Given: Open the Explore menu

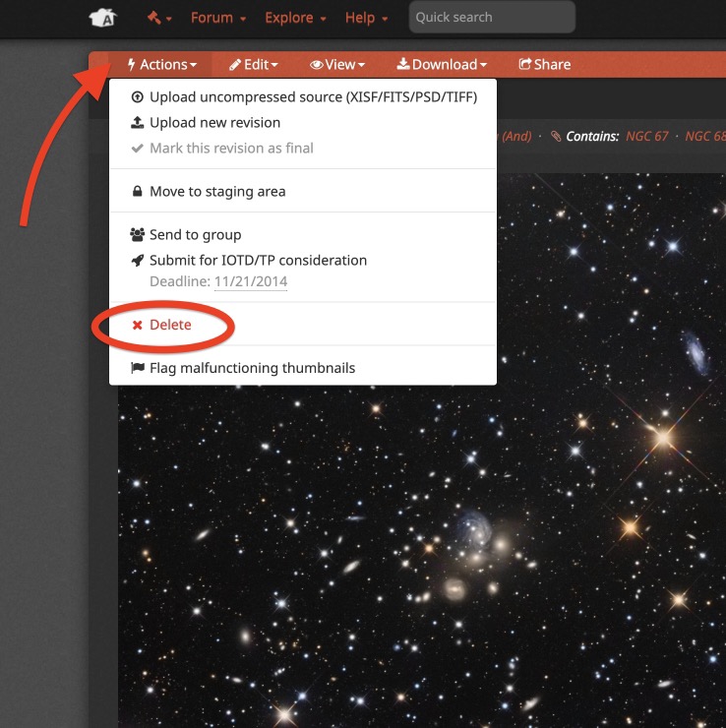Looking at the screenshot, I should [x=295, y=18].
